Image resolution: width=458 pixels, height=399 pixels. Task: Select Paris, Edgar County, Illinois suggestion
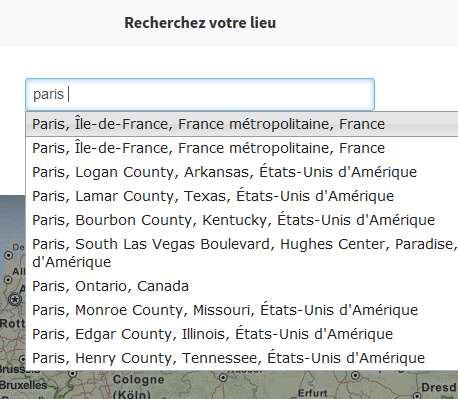pos(242,334)
